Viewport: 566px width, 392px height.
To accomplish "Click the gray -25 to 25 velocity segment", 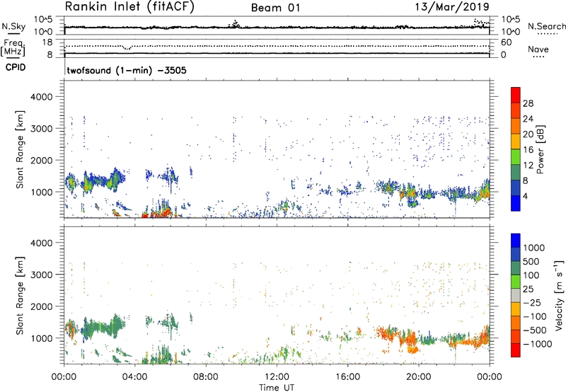I will click(x=516, y=295).
